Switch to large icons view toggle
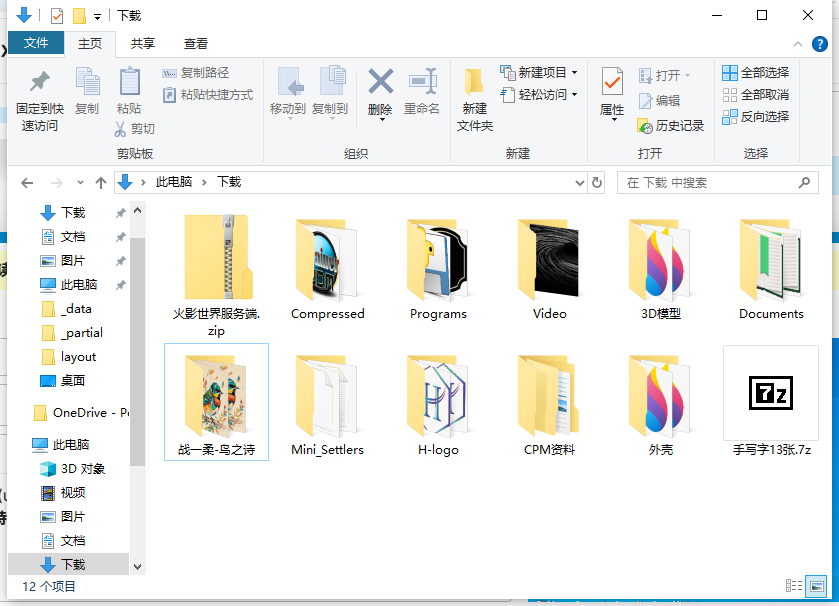 [x=817, y=586]
